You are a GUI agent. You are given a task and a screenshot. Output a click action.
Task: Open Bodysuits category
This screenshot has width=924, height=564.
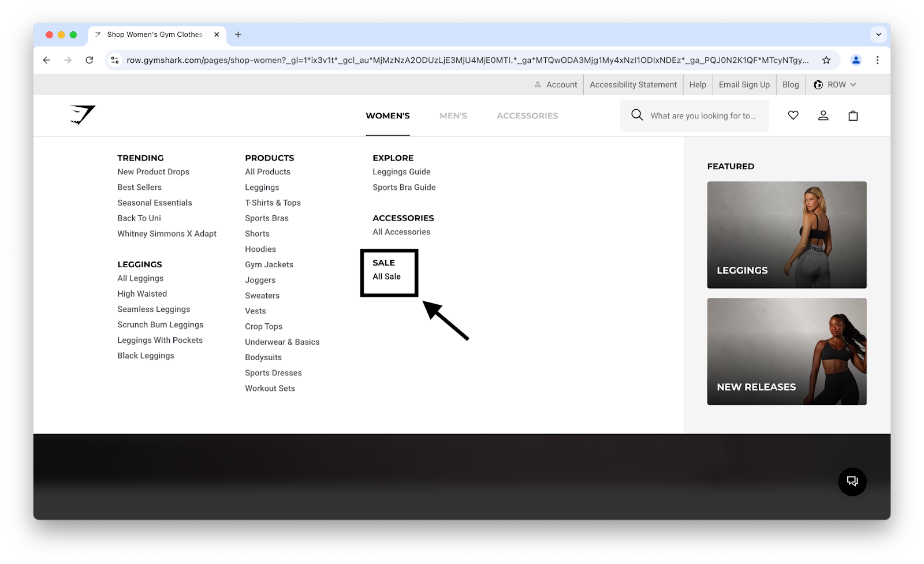(263, 357)
